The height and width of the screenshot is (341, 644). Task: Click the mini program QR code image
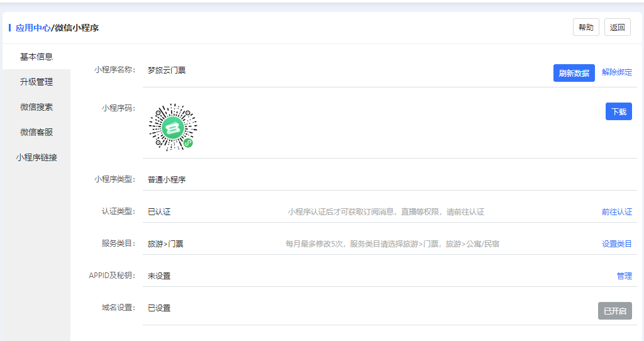pyautogui.click(x=173, y=127)
